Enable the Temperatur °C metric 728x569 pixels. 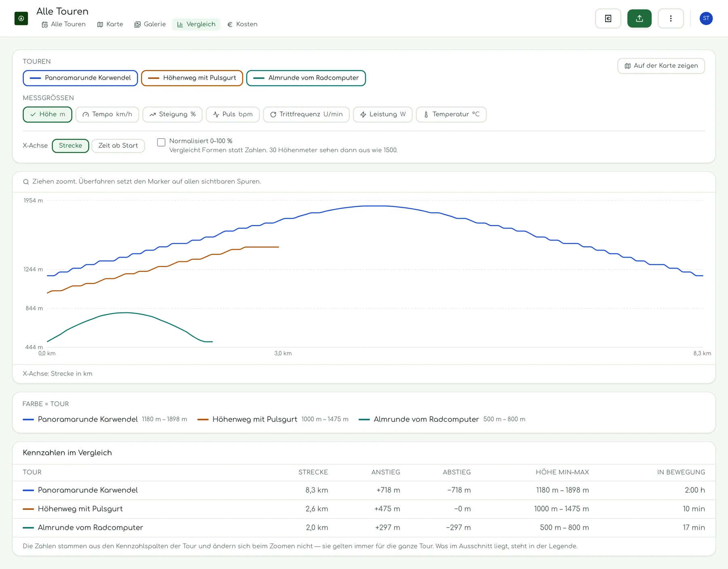[451, 114]
